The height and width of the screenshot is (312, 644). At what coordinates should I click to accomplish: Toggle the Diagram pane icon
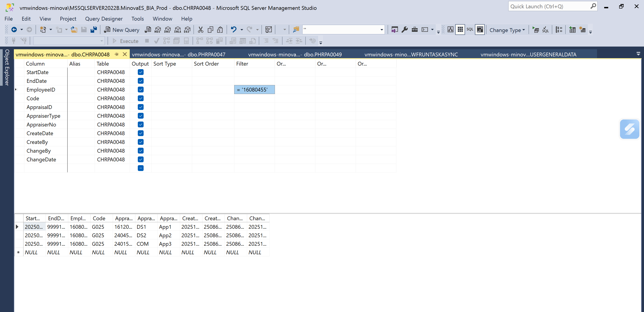pyautogui.click(x=450, y=30)
